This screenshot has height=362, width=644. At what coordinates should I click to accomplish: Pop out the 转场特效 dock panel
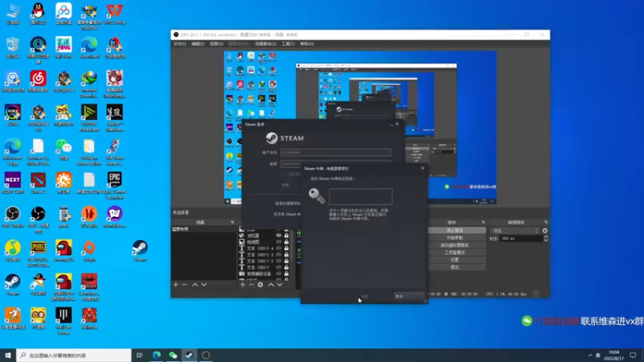pos(546,222)
